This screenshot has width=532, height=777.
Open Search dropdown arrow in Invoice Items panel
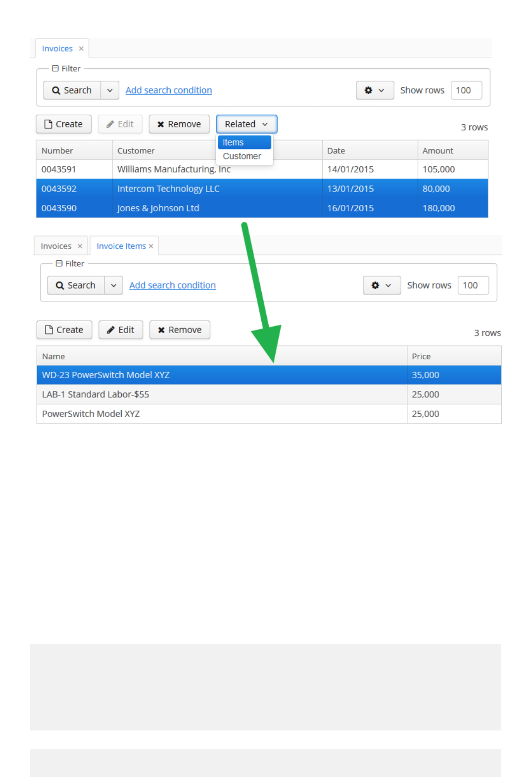click(114, 285)
